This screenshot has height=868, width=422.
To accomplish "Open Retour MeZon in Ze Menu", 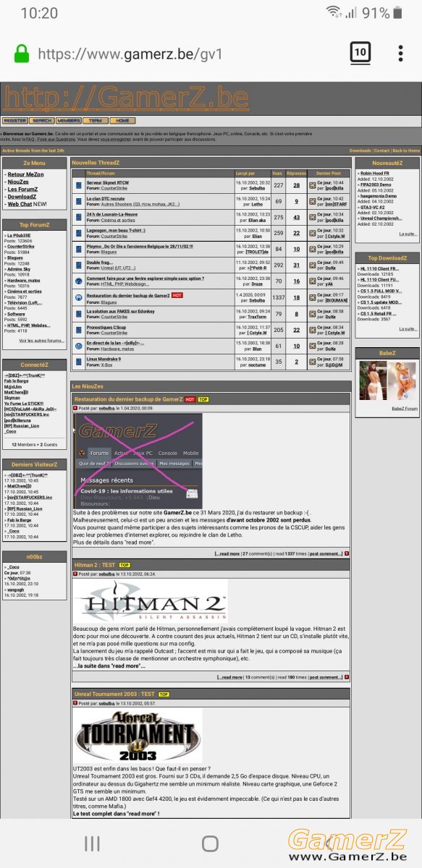I will click(x=25, y=174).
